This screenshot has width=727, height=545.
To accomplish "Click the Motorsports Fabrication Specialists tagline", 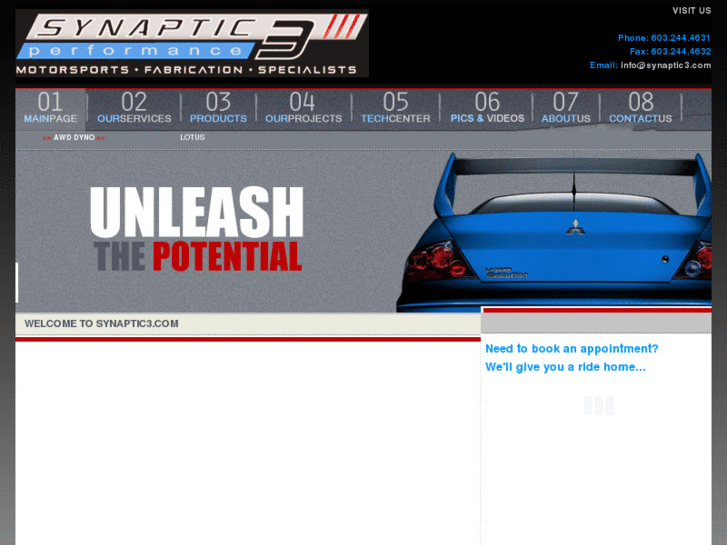I will coord(186,70).
